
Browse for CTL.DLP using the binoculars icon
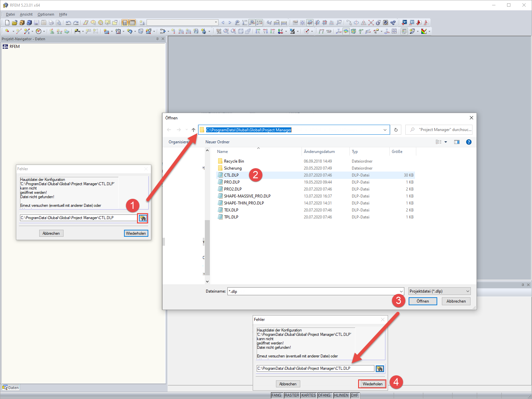143,218
